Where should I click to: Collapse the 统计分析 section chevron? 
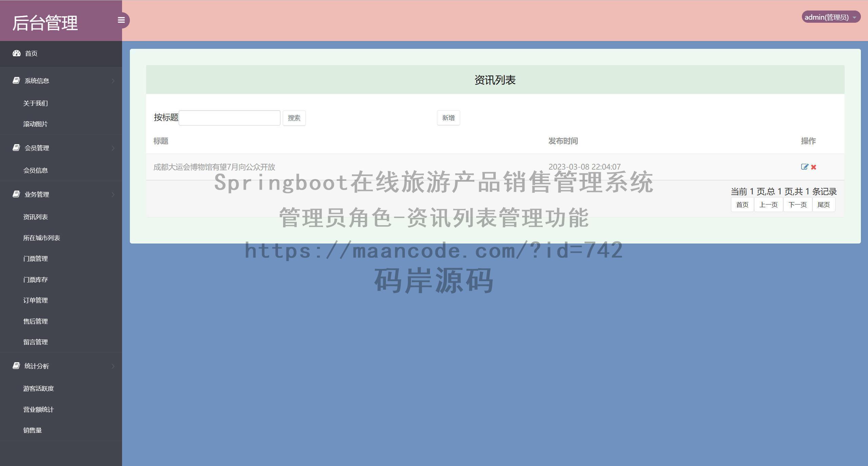(113, 366)
